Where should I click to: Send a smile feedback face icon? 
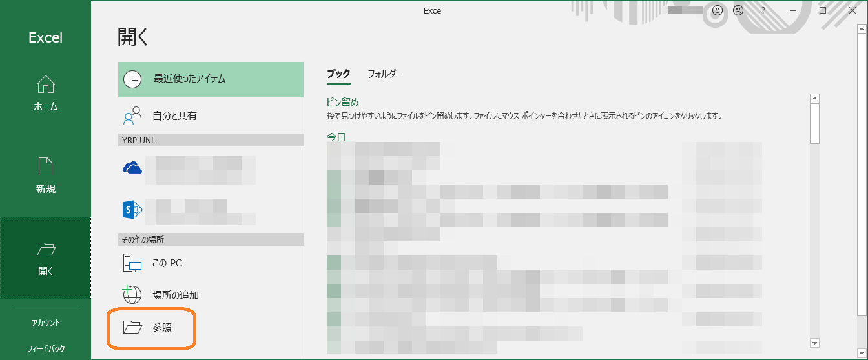click(x=718, y=10)
